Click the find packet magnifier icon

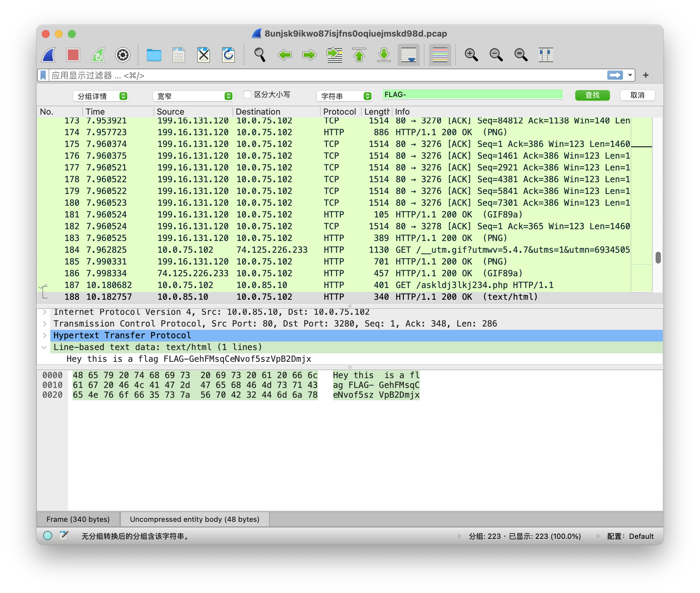tap(260, 55)
